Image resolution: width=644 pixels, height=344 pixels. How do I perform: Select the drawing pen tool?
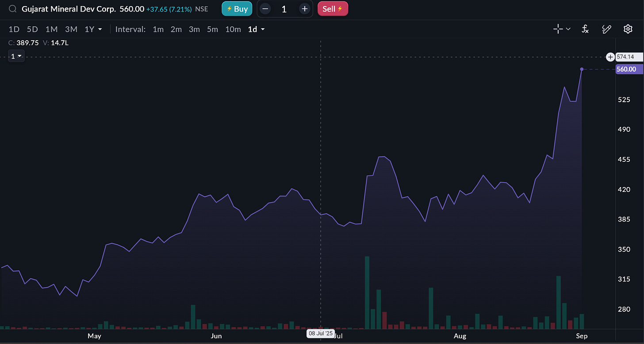pyautogui.click(x=606, y=29)
